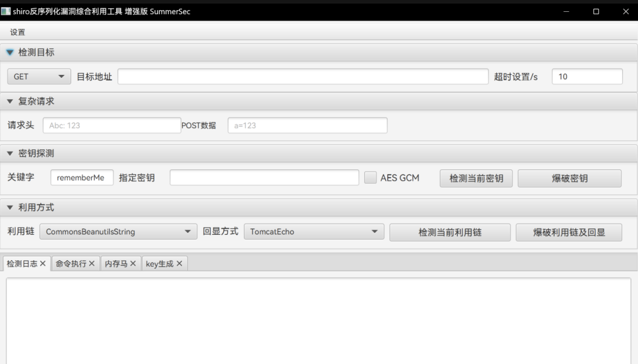Enable the AES GCM checkbox
Viewport: 638px width, 364px height.
(370, 178)
